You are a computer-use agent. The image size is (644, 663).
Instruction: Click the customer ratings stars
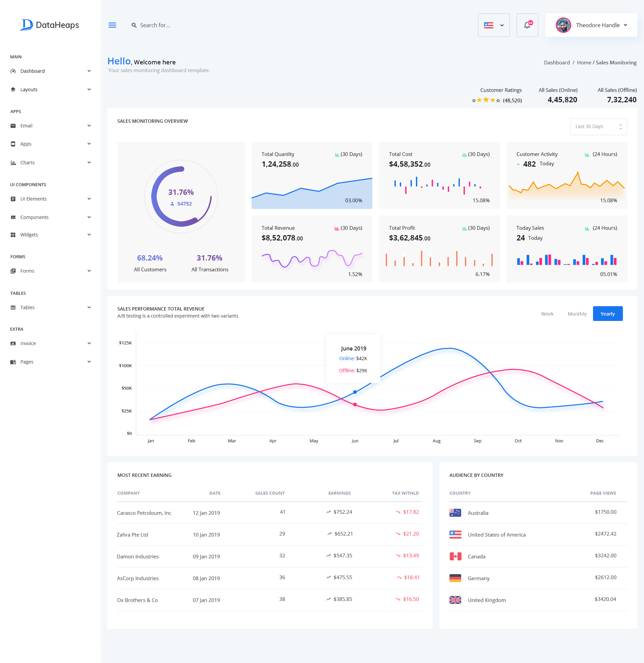coord(486,100)
